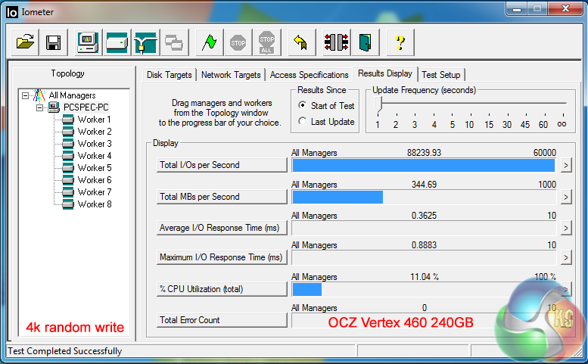This screenshot has width=588, height=364.
Task: Open details arrow for Total I/Os per Second
Action: [x=566, y=165]
